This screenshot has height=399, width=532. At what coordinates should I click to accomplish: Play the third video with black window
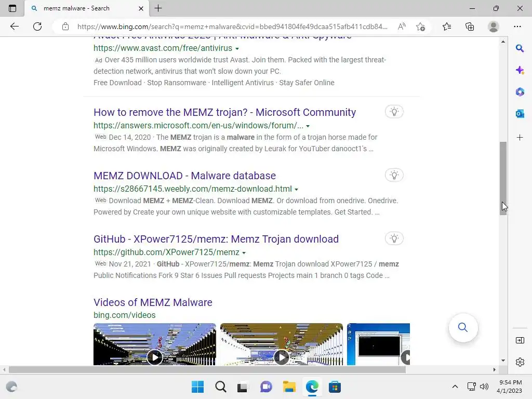click(379, 344)
